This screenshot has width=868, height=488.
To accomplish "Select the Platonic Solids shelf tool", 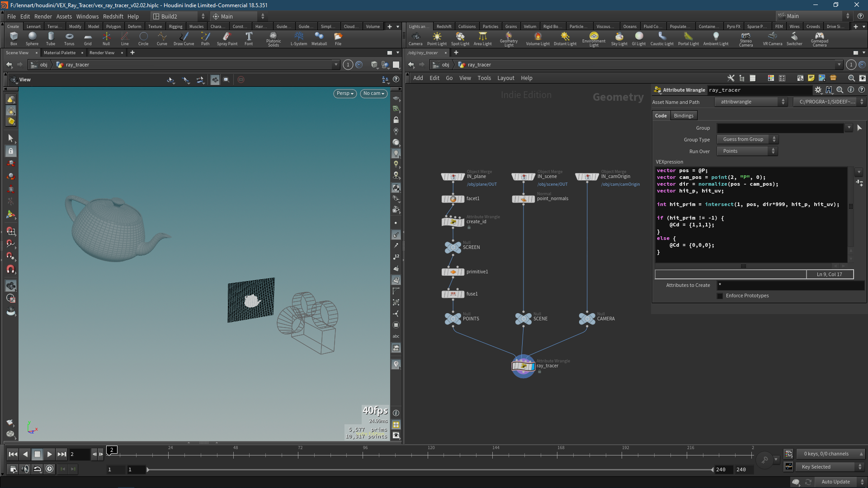I will 274,39.
